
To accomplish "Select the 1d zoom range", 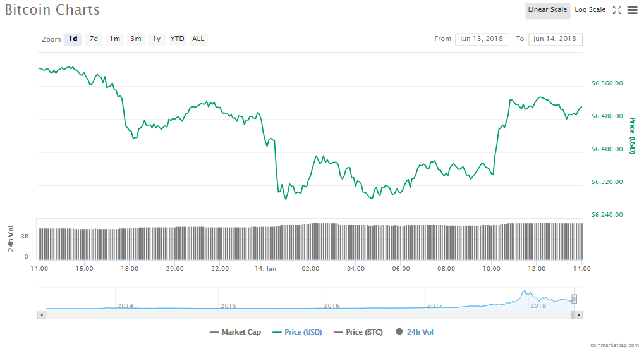I will tap(73, 39).
